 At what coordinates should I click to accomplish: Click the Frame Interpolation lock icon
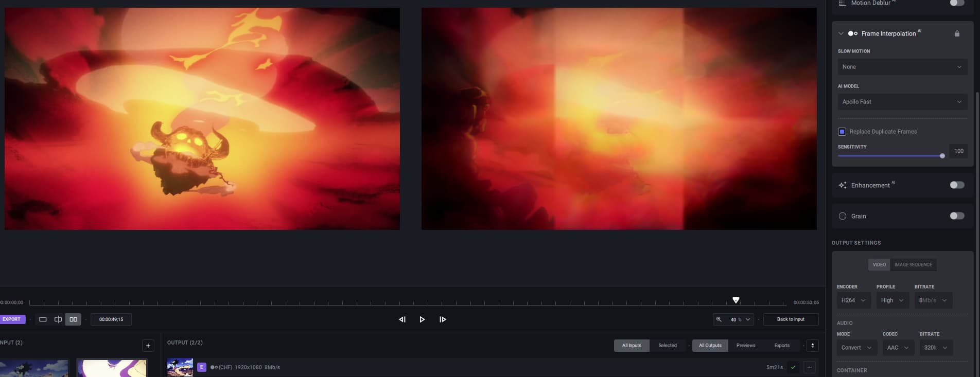957,33
